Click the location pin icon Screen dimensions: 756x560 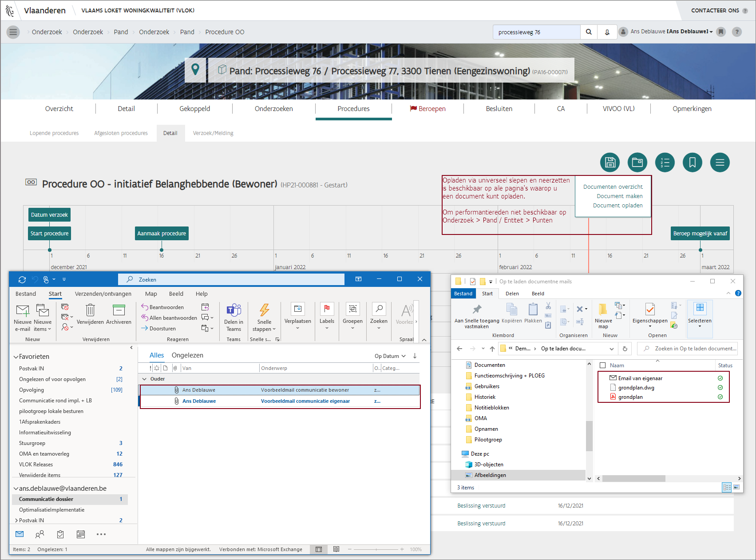(195, 70)
